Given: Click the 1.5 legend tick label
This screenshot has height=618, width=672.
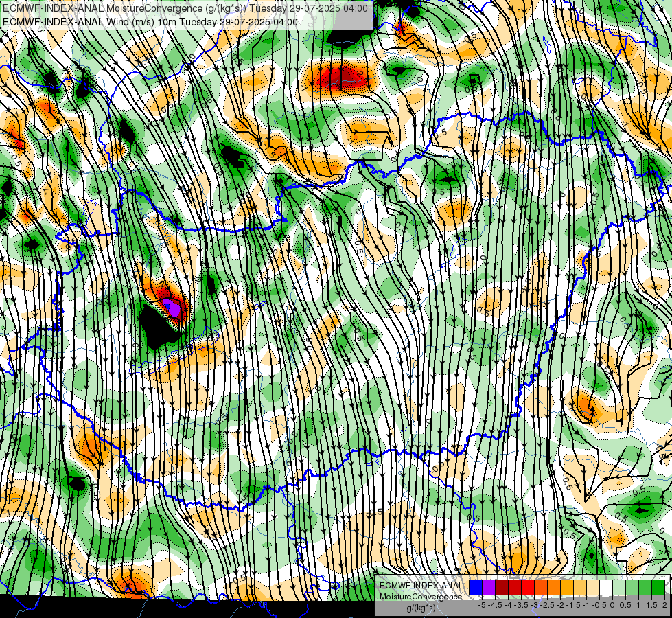Looking at the screenshot, I should (x=651, y=605).
